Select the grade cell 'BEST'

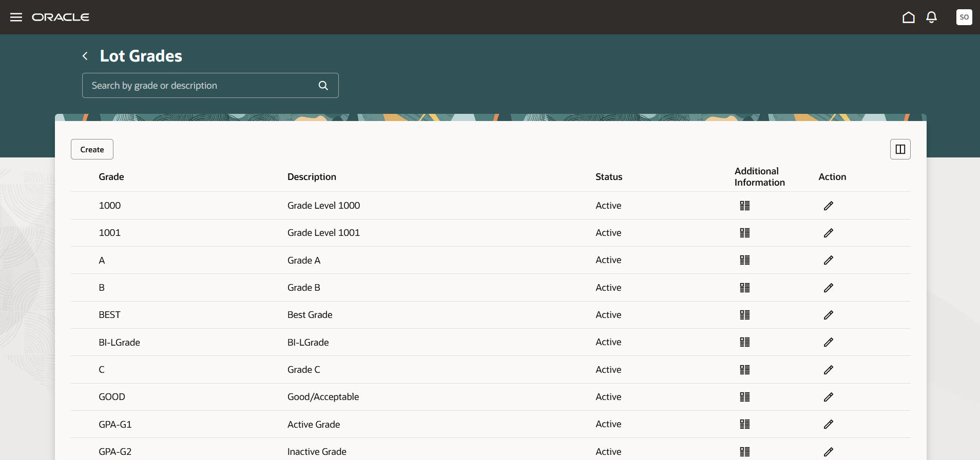[109, 315]
